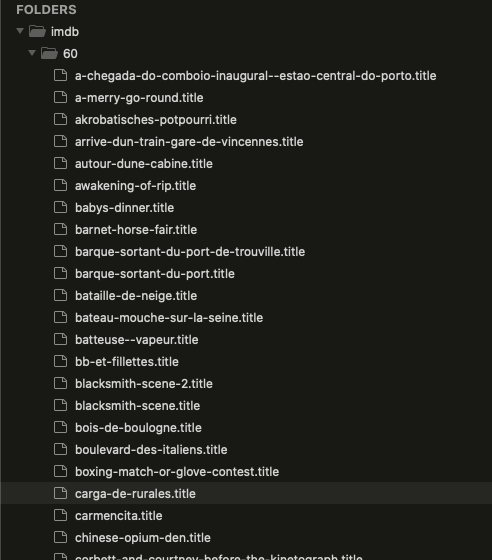Click file icon beside a-merry-go-round.title
This screenshot has width=492, height=560.
60,97
